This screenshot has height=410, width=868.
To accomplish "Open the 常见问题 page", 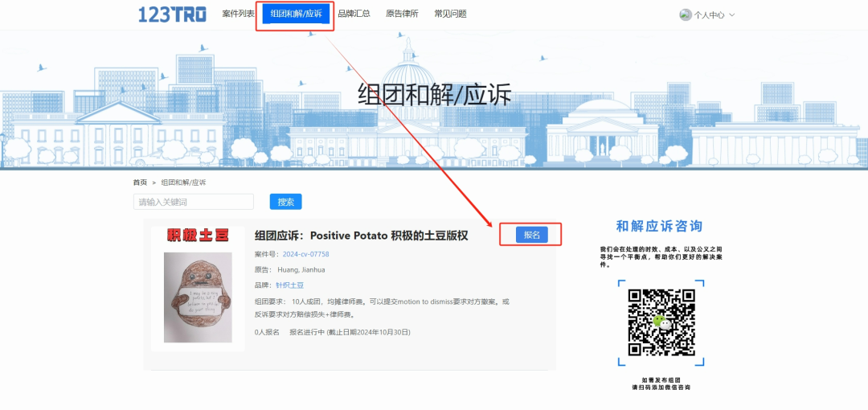I will click(451, 14).
